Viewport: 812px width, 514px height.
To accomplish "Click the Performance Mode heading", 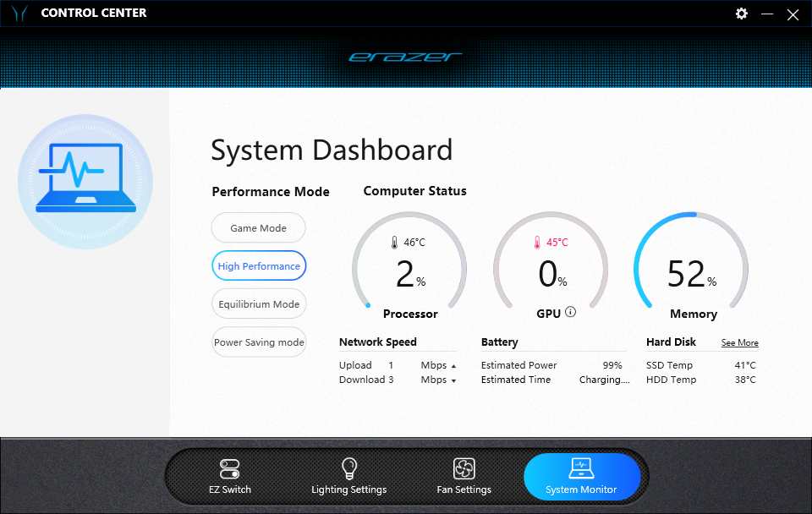I will (271, 192).
